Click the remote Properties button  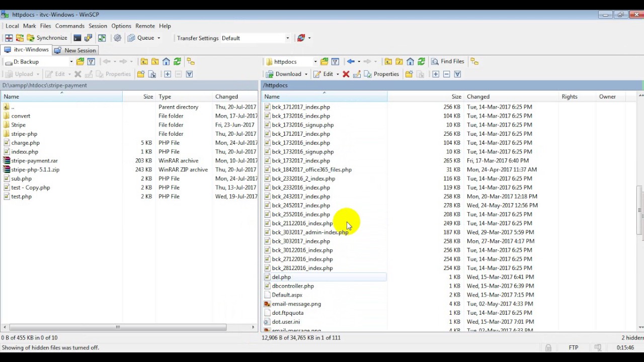pos(381,74)
